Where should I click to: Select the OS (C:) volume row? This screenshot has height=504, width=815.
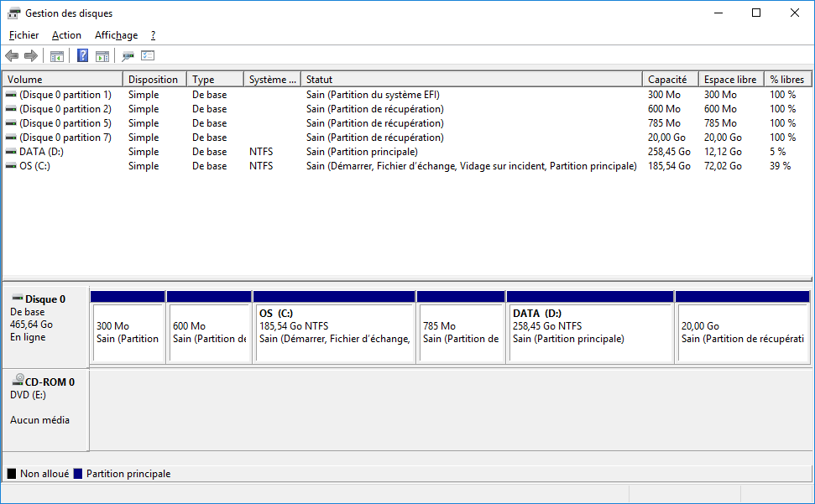click(407, 166)
